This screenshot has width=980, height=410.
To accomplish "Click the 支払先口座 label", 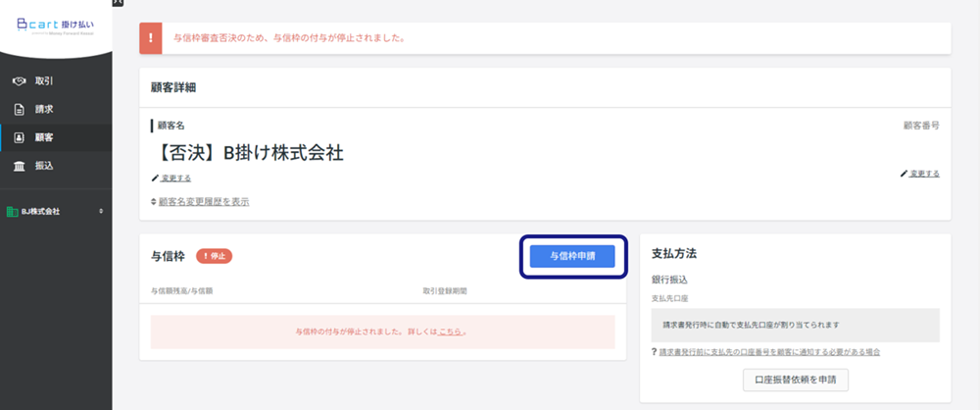I will pos(670,298).
